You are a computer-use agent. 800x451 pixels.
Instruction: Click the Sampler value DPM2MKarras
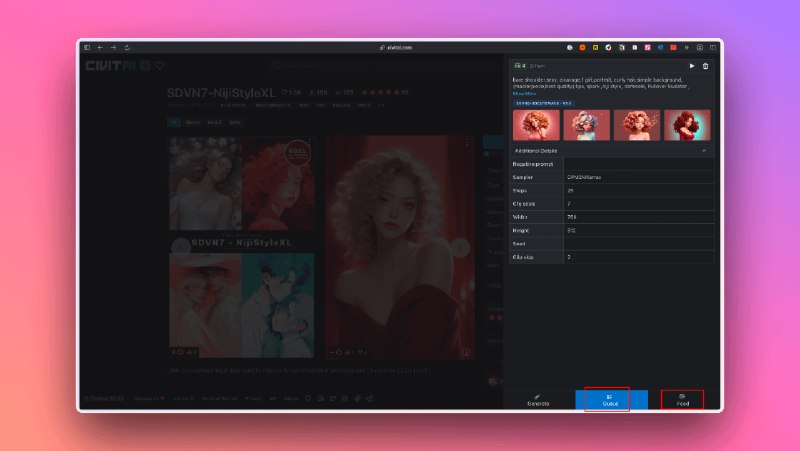pyautogui.click(x=584, y=178)
